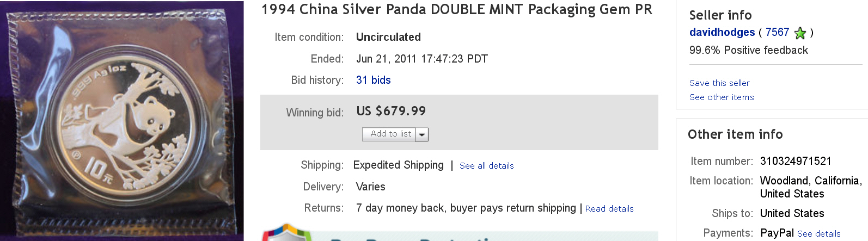Click the US $679.99 winning bid price
868x241 pixels.
(391, 111)
